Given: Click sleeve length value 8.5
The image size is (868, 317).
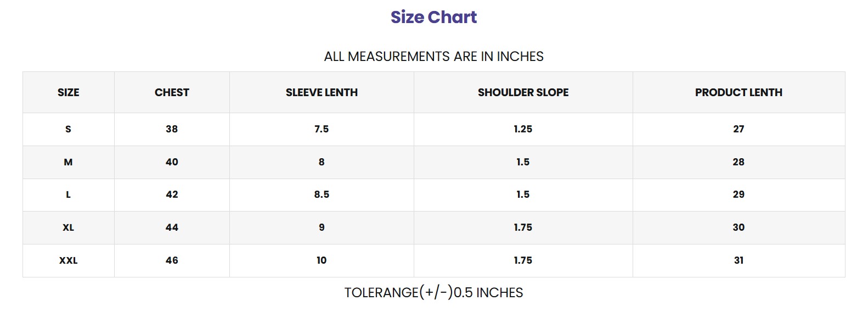Looking at the screenshot, I should point(322,194).
